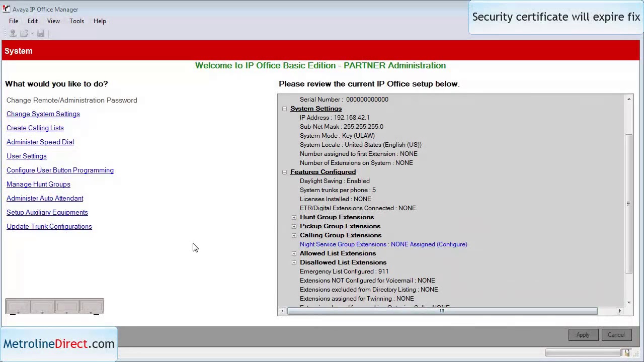The image size is (644, 362).
Task: Click the phone system chassis image
Action: pyautogui.click(x=54, y=307)
